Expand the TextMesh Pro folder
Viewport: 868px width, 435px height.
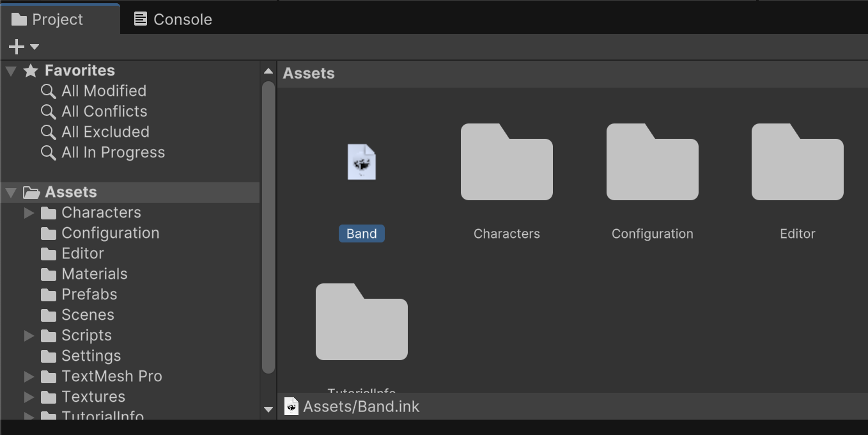[x=29, y=376]
